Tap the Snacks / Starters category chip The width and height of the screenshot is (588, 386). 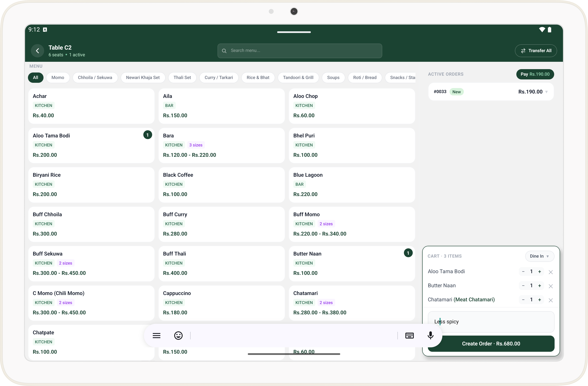401,78
